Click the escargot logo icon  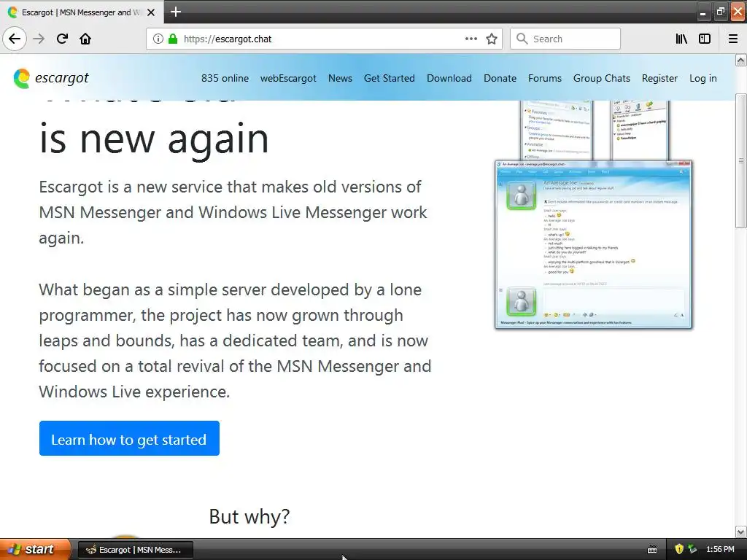coord(21,79)
